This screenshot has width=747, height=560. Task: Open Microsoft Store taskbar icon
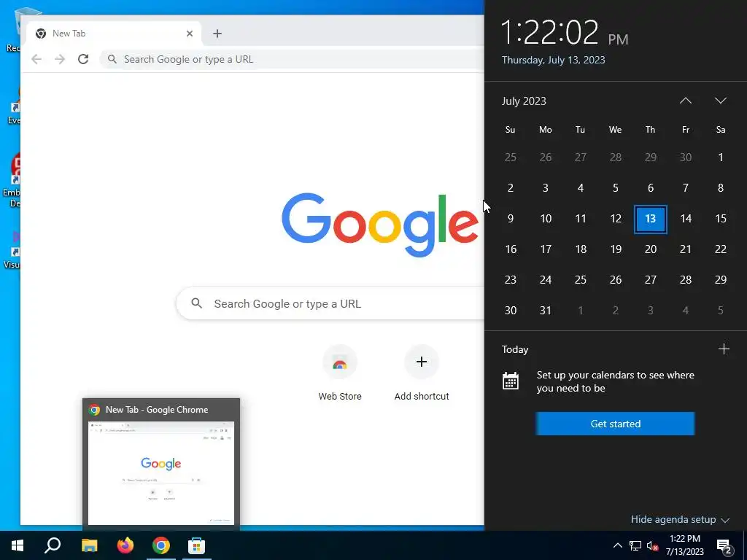click(x=196, y=545)
